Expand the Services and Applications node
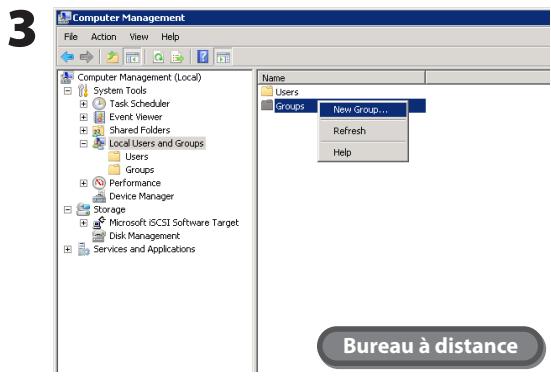This screenshot has width=551, height=376. (x=68, y=249)
